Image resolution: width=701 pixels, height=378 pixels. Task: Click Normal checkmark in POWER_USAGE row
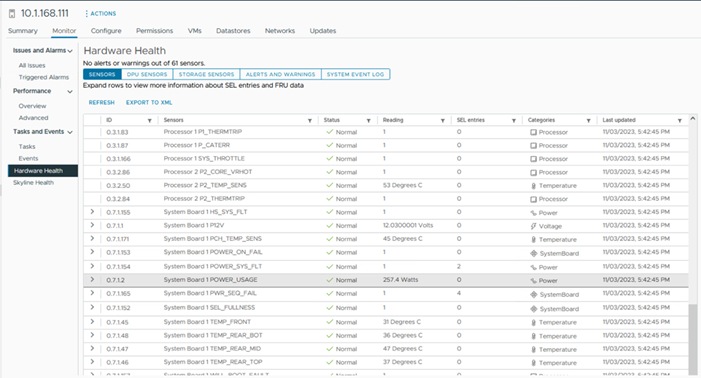[330, 280]
